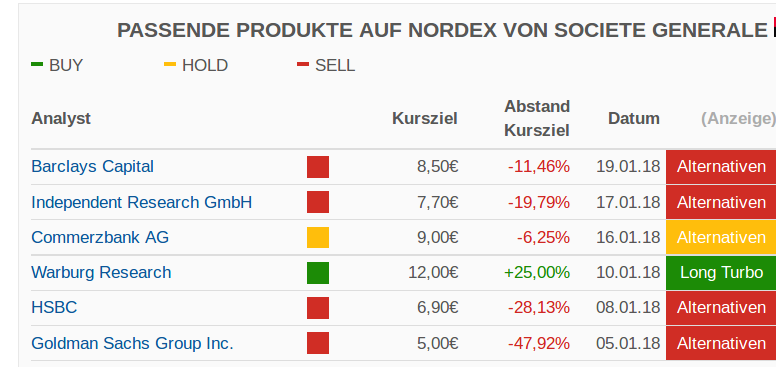The width and height of the screenshot is (776, 367).
Task: Click Alternativen button in HSBC row
Action: (x=721, y=308)
